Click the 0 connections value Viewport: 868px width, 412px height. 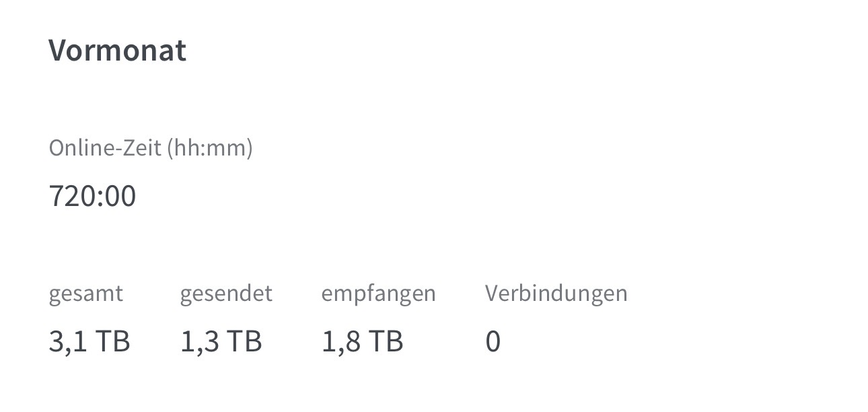[493, 342]
